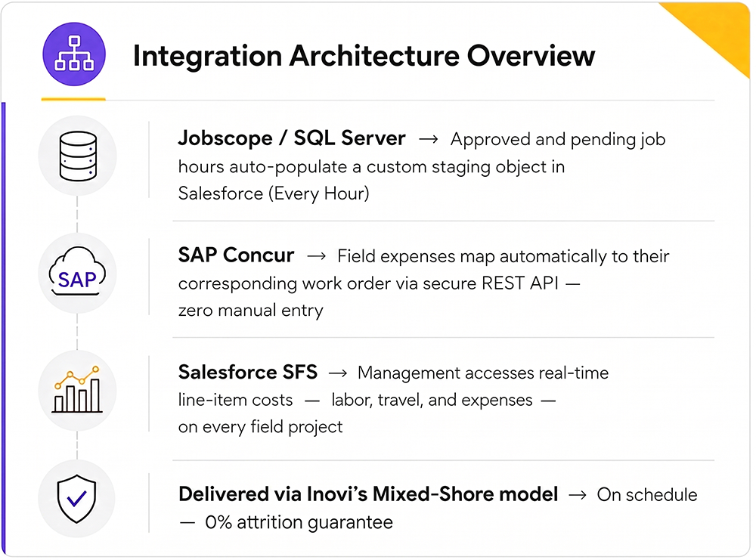Click 'hours auto-populate a custom staging object in'
Image resolution: width=756 pixels, height=560 pixels.
point(371,167)
